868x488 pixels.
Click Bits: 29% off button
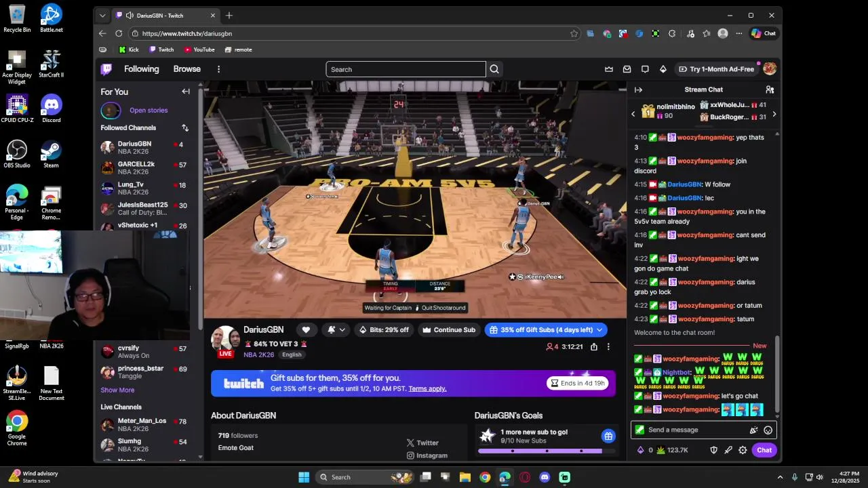click(x=384, y=330)
